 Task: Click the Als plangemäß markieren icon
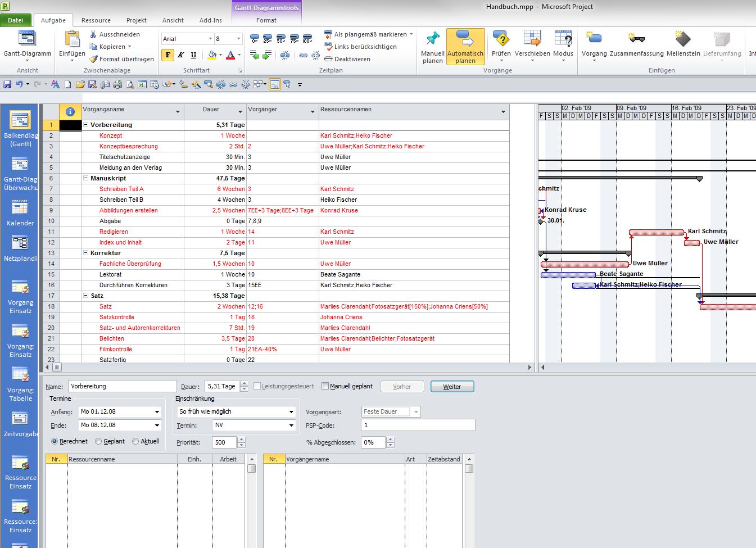328,34
